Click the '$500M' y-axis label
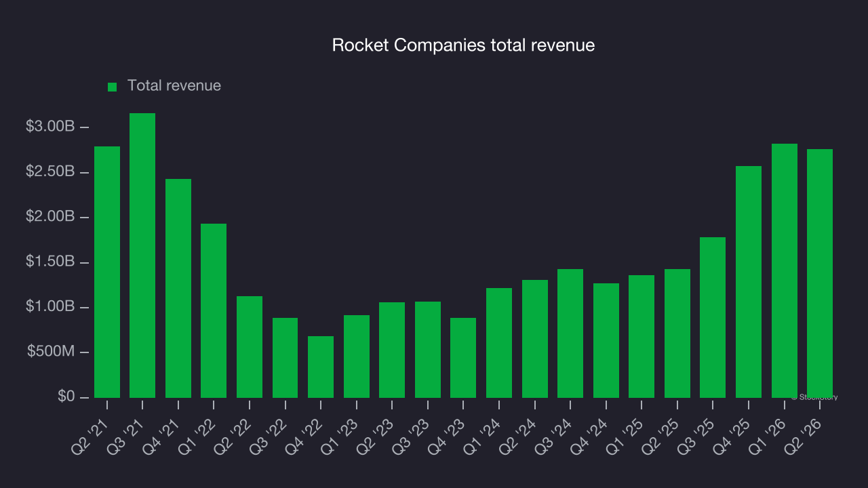868x488 pixels. tap(51, 352)
